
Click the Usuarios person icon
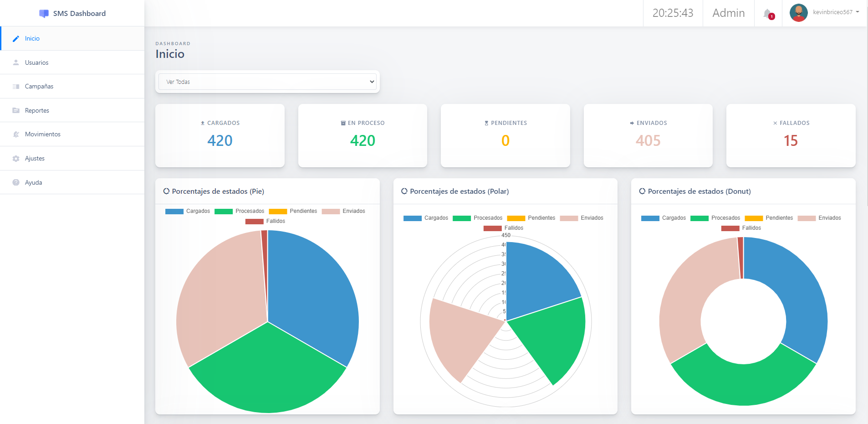(16, 62)
